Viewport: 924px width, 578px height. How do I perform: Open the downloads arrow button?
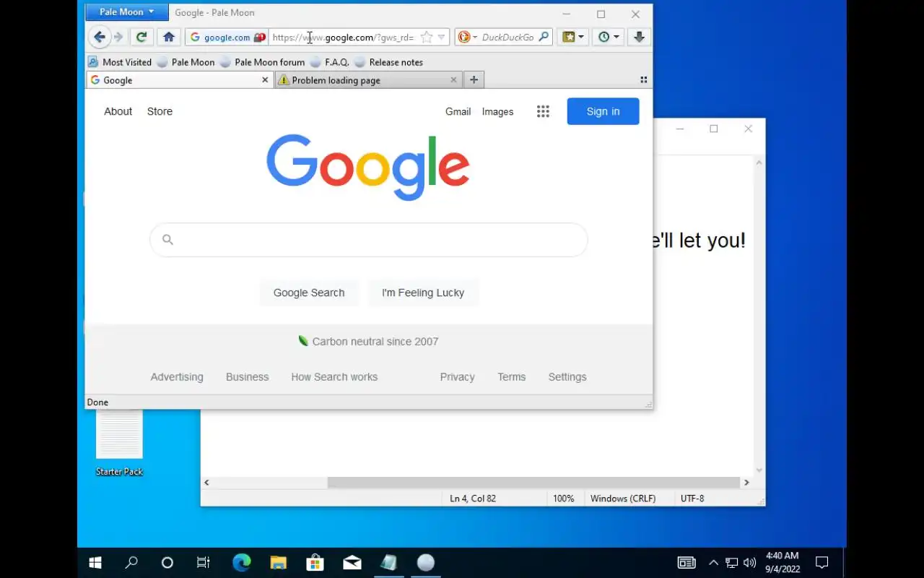(x=639, y=38)
